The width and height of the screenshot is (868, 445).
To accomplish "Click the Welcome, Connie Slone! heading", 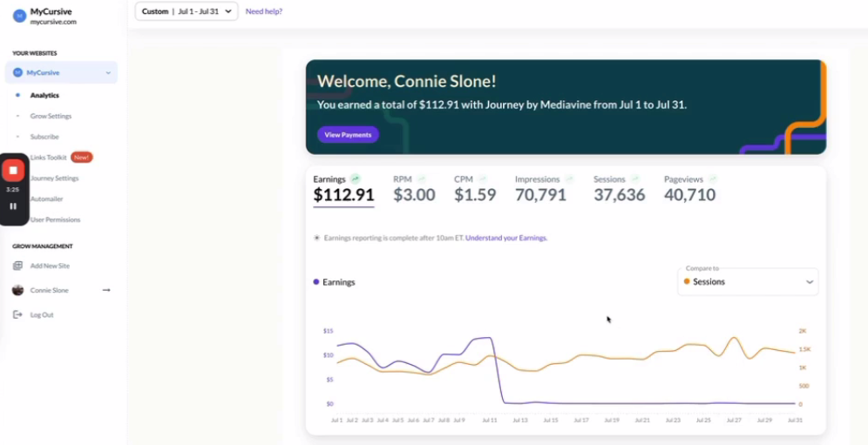I will 406,81.
